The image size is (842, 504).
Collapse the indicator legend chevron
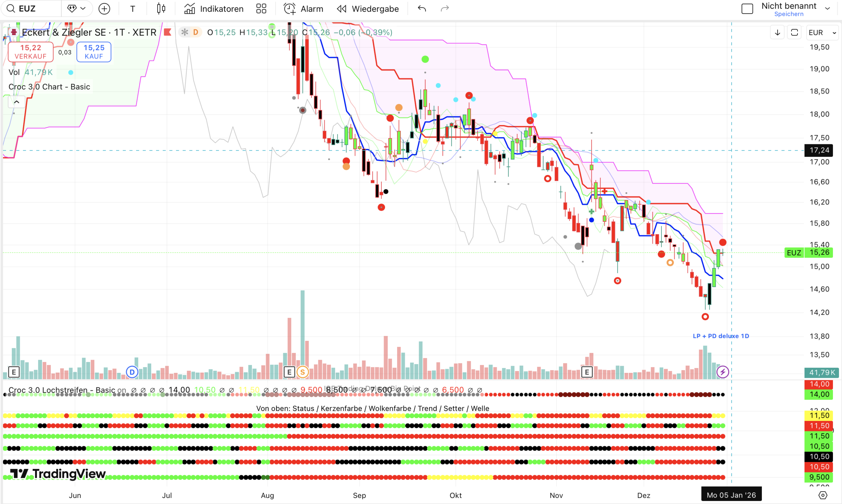[16, 102]
